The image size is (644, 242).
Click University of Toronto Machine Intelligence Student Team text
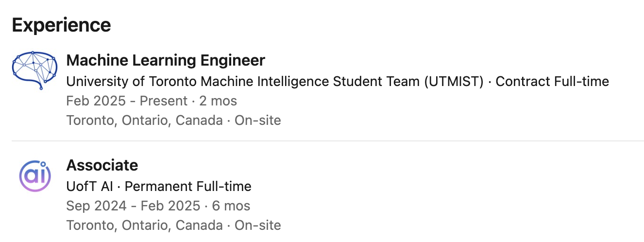click(x=243, y=81)
